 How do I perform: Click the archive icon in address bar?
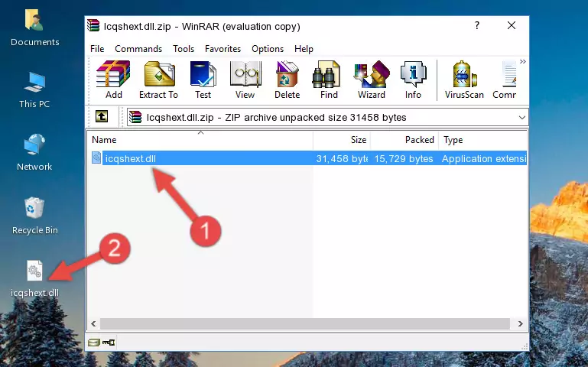pos(135,117)
